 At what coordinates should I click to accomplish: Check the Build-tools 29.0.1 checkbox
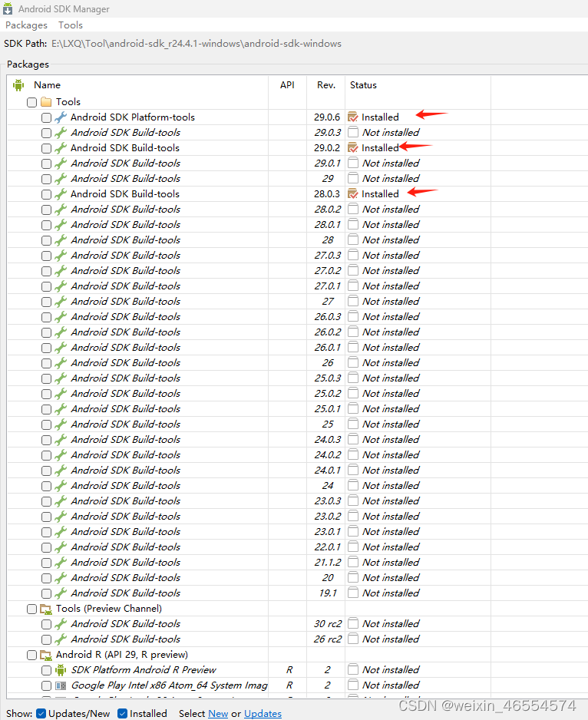point(46,163)
